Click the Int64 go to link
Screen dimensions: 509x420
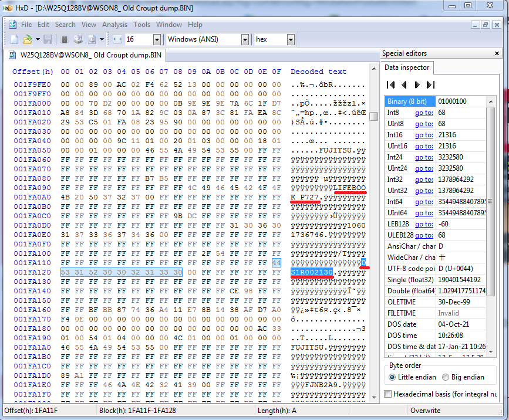(424, 202)
